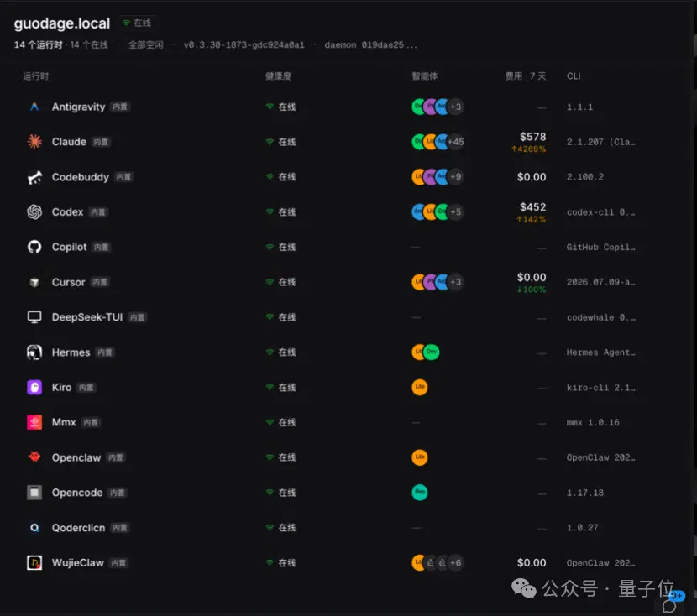Image resolution: width=697 pixels, height=616 pixels.
Task: Click the 健康度 column header
Action: pos(278,76)
